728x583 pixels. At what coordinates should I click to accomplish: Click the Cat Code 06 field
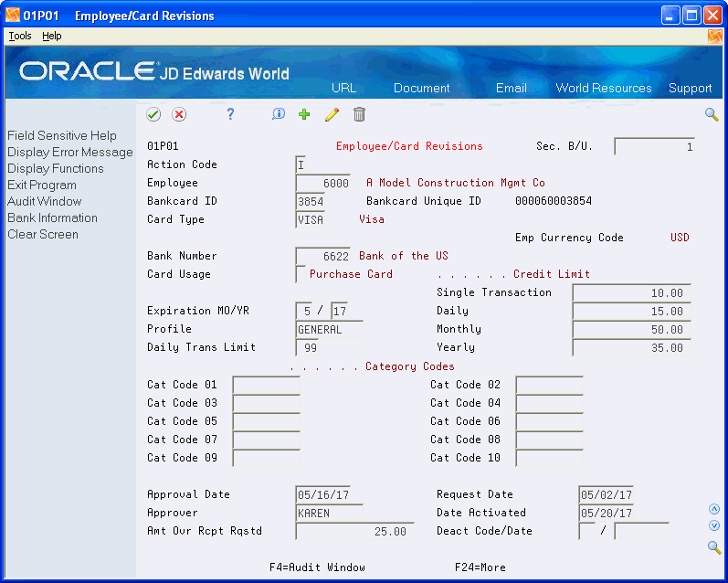549,421
